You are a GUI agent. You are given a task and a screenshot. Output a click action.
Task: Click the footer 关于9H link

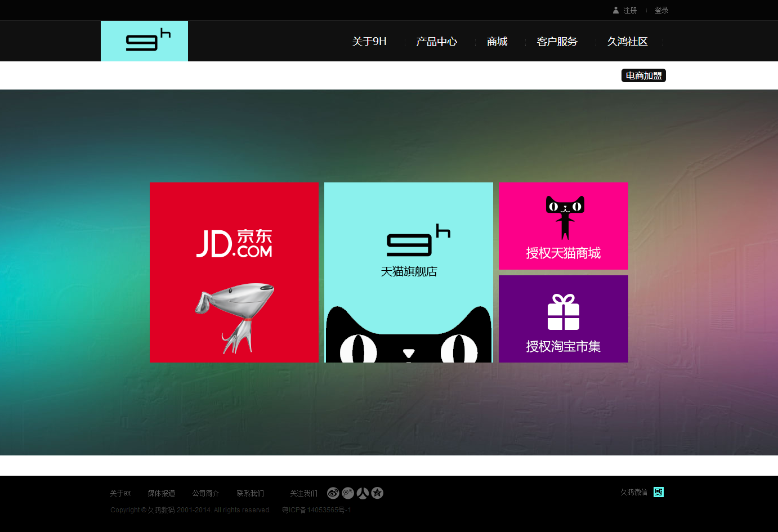click(x=120, y=493)
